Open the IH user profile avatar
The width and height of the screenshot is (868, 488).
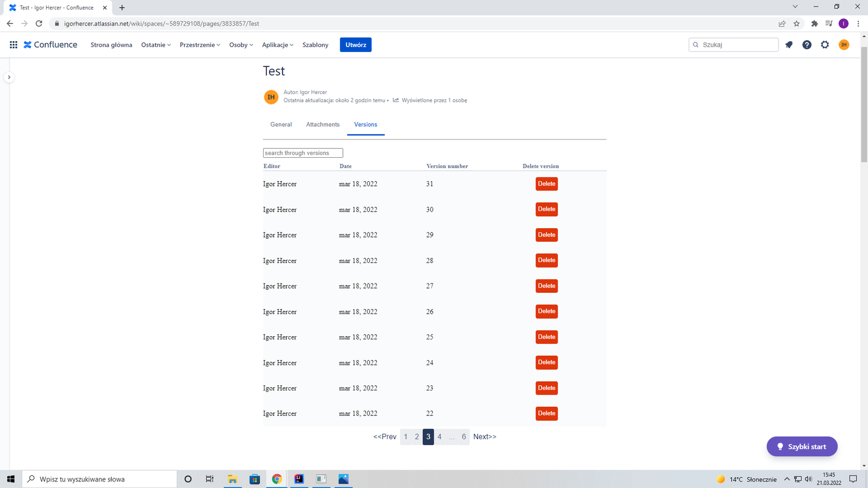(x=844, y=45)
